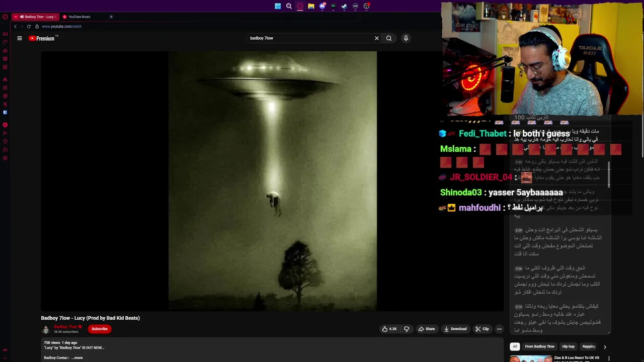
Task: Click the transcript panel scrollbar
Action: (609, 175)
